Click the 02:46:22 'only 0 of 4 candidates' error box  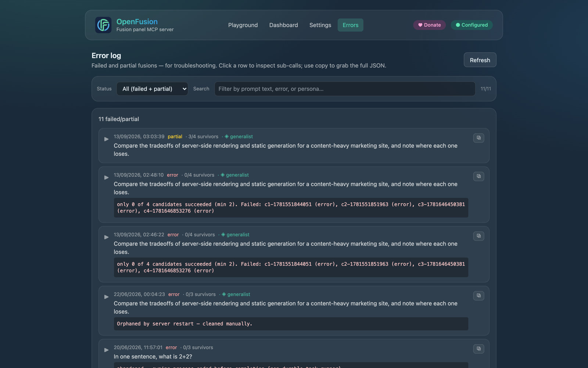tap(291, 267)
